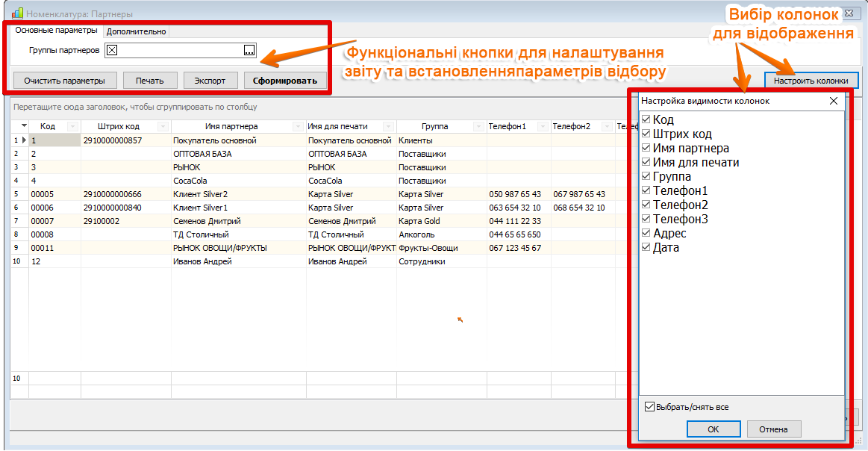Viewport: 868px width, 451px height.
Task: Select Клиент Silver1 partner name cell
Action: [239, 208]
